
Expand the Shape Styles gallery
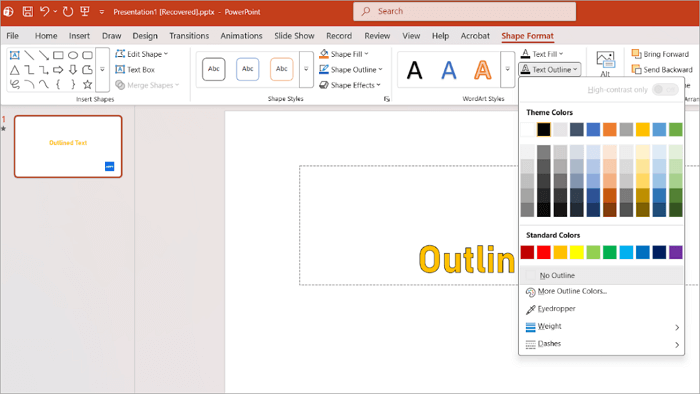pos(306,69)
